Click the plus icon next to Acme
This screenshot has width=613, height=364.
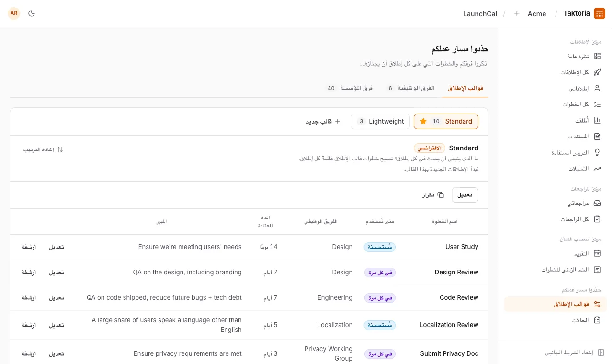(x=516, y=14)
